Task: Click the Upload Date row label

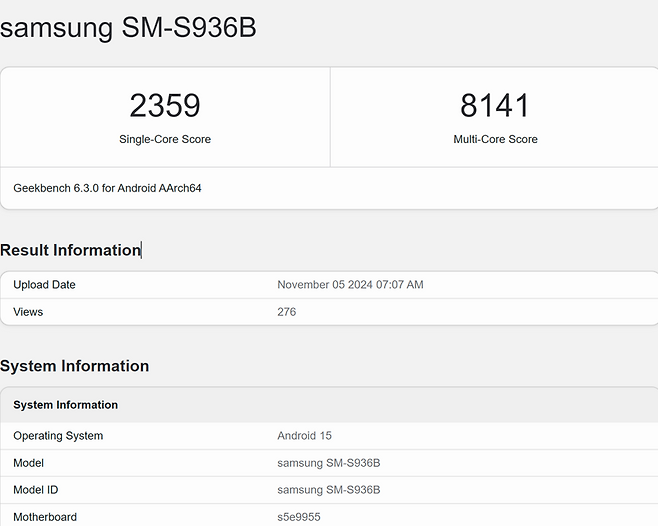Action: coord(44,285)
